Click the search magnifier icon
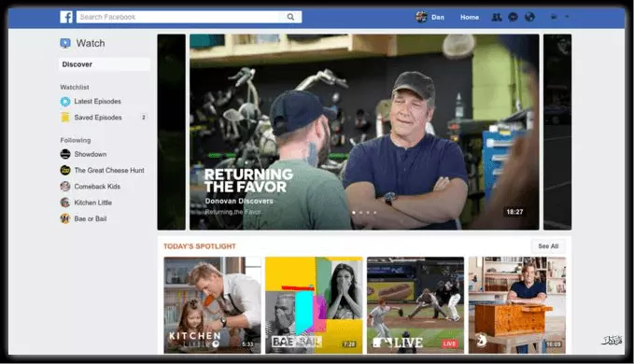Image resolution: width=634 pixels, height=364 pixels. click(x=290, y=17)
